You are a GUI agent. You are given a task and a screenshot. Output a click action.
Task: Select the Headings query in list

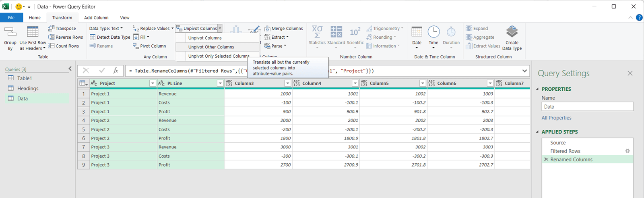(28, 88)
